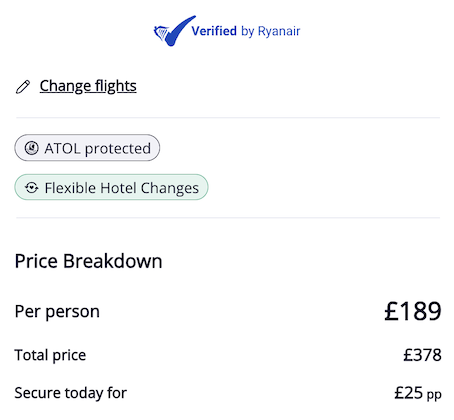Click the pp suffix beside £25
Image resolution: width=454 pixels, height=420 pixels.
pos(434,395)
